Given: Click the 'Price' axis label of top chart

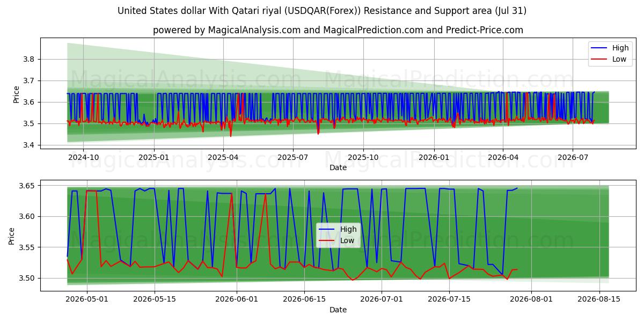Looking at the screenshot, I should coord(16,94).
